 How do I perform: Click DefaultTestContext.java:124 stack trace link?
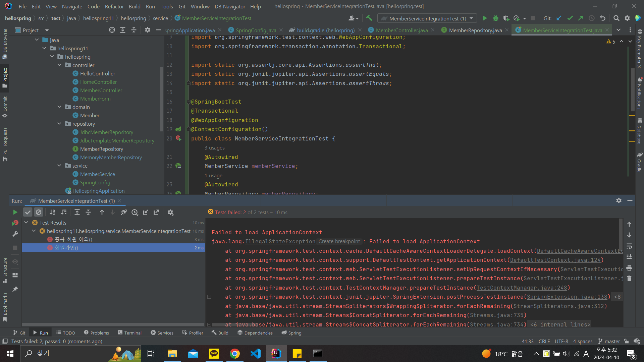point(555,260)
